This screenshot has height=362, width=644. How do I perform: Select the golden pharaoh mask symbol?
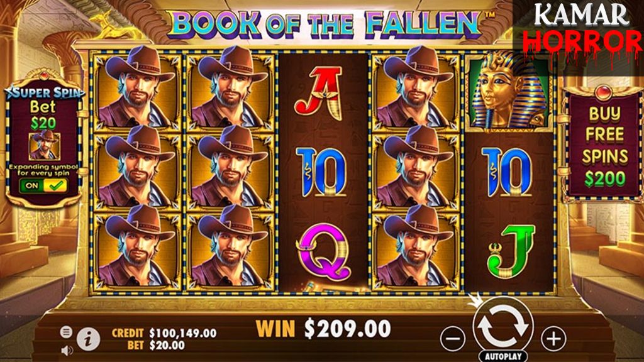(508, 92)
